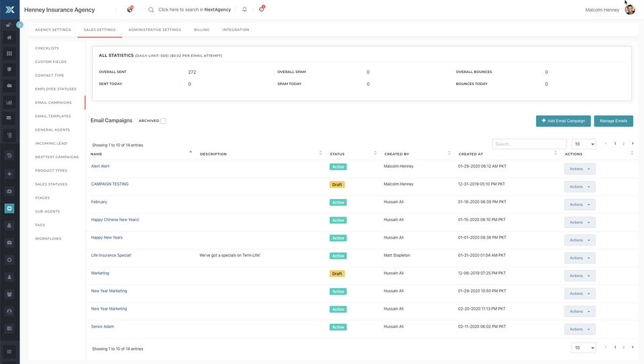Open Actions dropdown for Alert Alert campaign

point(580,169)
